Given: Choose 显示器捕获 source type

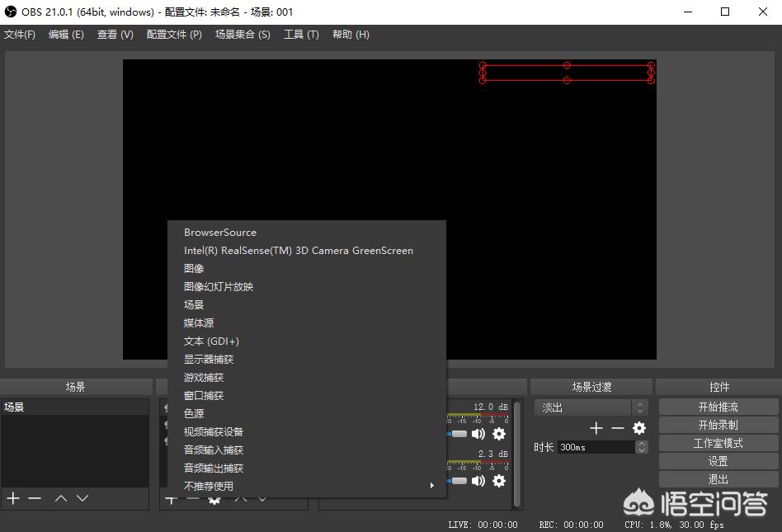Looking at the screenshot, I should [x=307, y=359].
